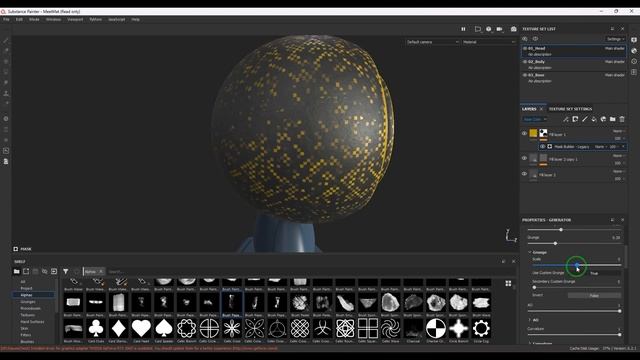
Task: Click the Grunge amount slider
Action: coord(574,243)
